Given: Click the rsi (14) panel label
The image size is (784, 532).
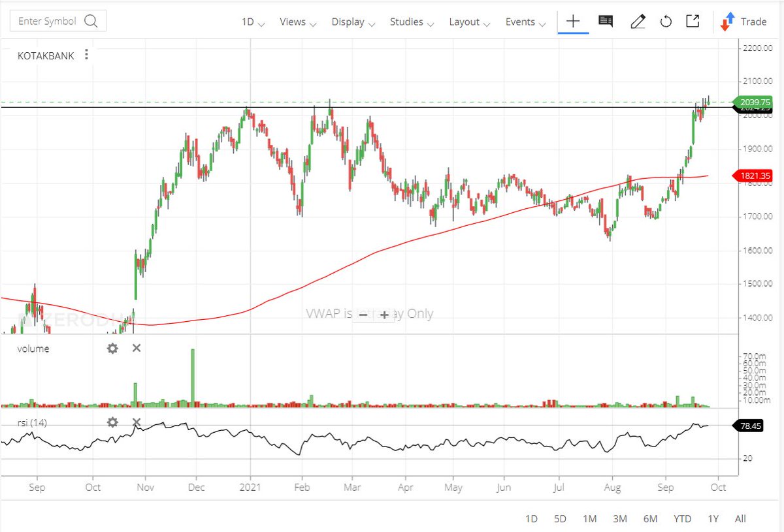Looking at the screenshot, I should (32, 423).
